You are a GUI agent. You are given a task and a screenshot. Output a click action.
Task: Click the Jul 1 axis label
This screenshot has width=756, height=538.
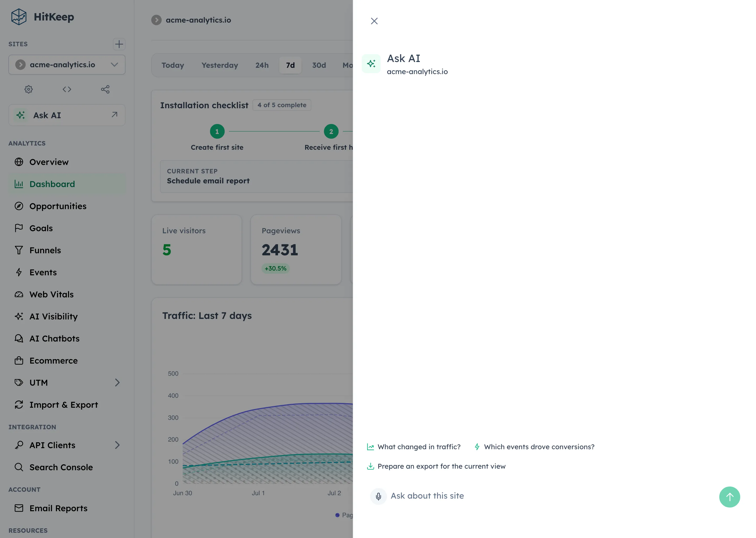[x=258, y=493]
